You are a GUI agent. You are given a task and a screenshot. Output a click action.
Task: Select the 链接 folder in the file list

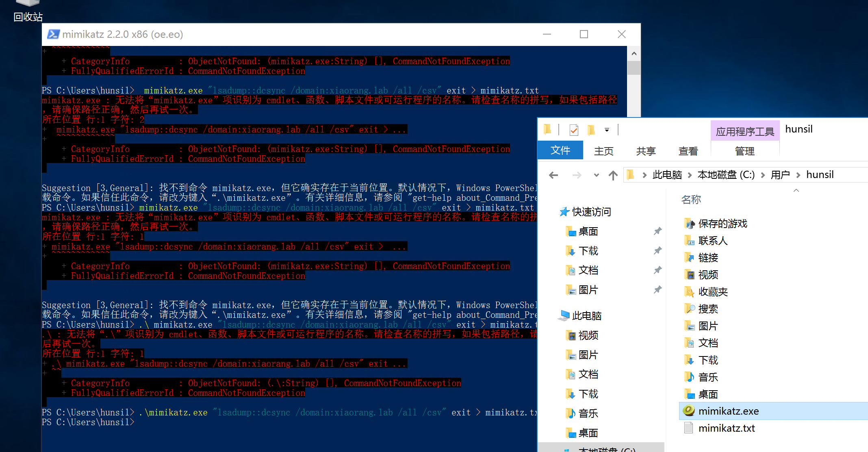tap(701, 258)
